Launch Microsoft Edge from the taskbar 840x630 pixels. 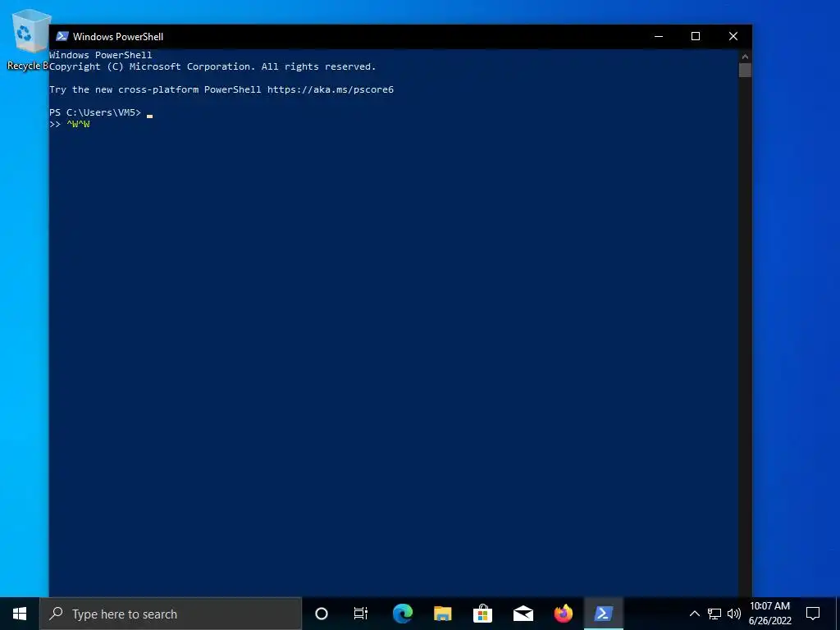[x=402, y=614]
